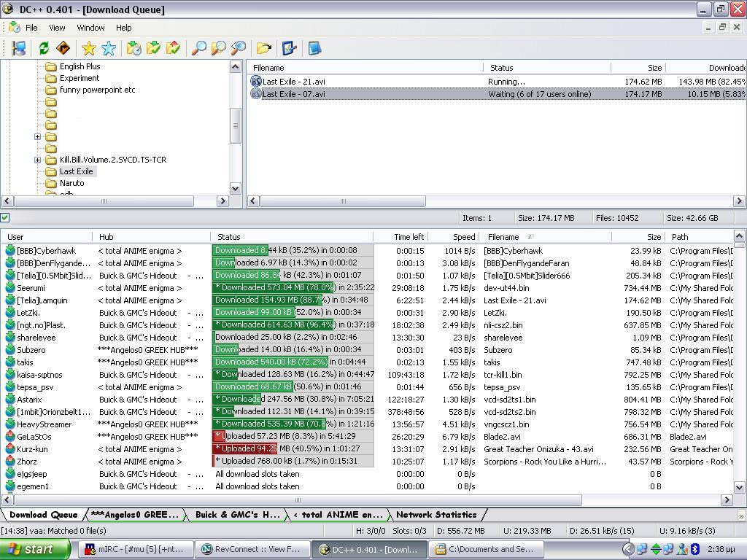The height and width of the screenshot is (560, 747).
Task: Open the File menu
Action: tap(31, 28)
